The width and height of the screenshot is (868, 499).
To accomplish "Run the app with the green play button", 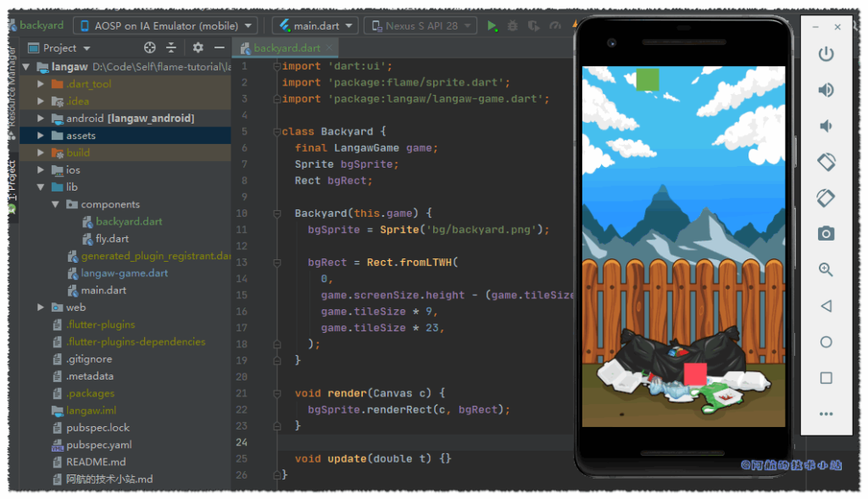I will coord(492,26).
